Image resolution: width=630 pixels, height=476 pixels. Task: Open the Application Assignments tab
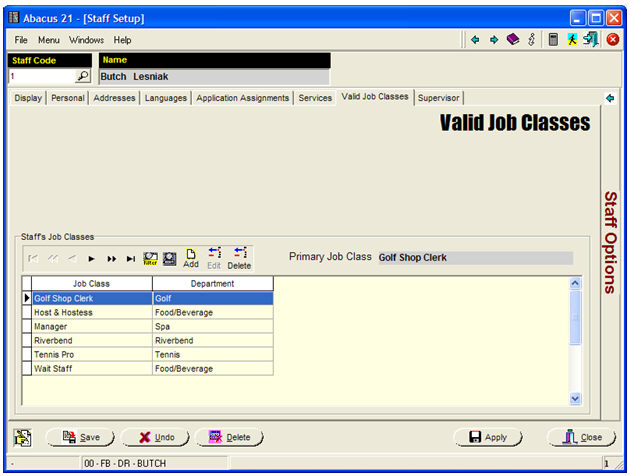click(242, 98)
